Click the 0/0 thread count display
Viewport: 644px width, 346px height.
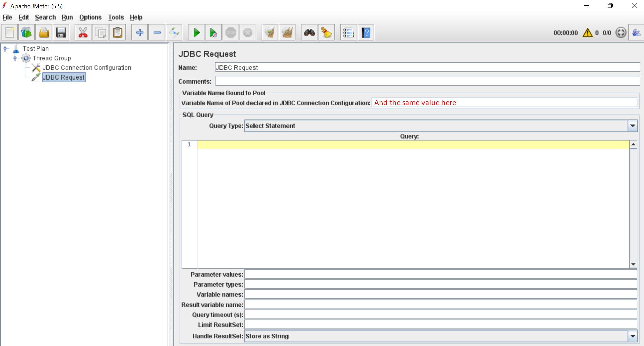(x=607, y=33)
